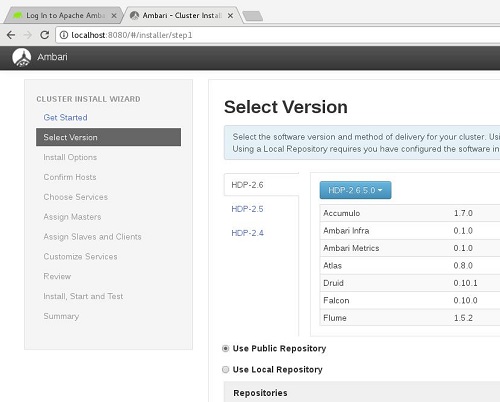Click the browser back arrow
The image size is (500, 402).
[x=11, y=35]
